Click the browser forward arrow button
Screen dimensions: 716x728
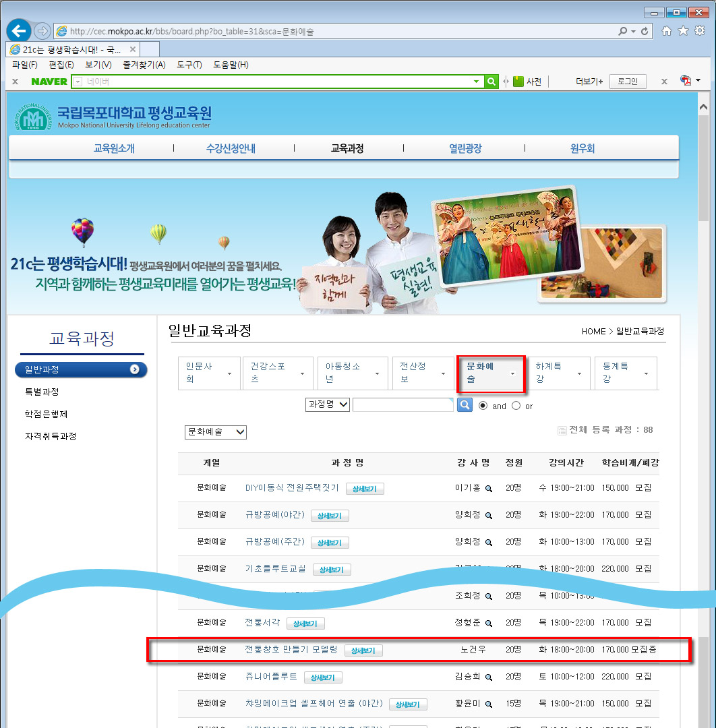click(42, 31)
